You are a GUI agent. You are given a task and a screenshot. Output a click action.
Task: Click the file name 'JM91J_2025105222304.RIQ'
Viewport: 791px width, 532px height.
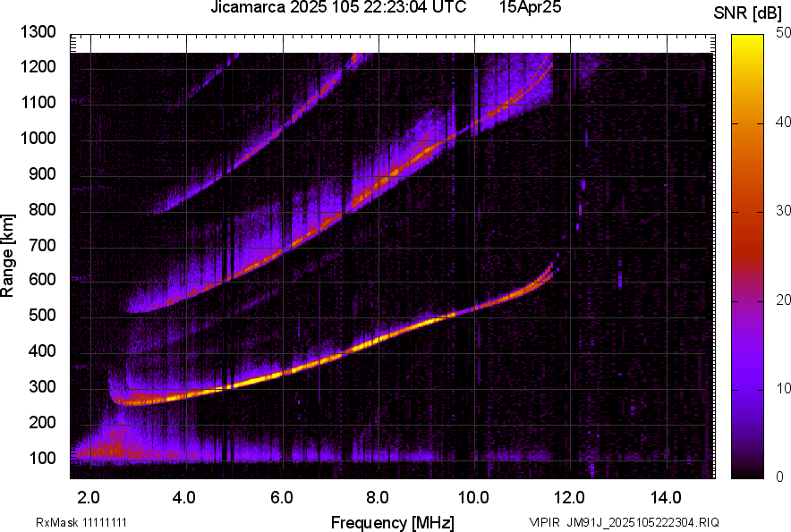642,522
